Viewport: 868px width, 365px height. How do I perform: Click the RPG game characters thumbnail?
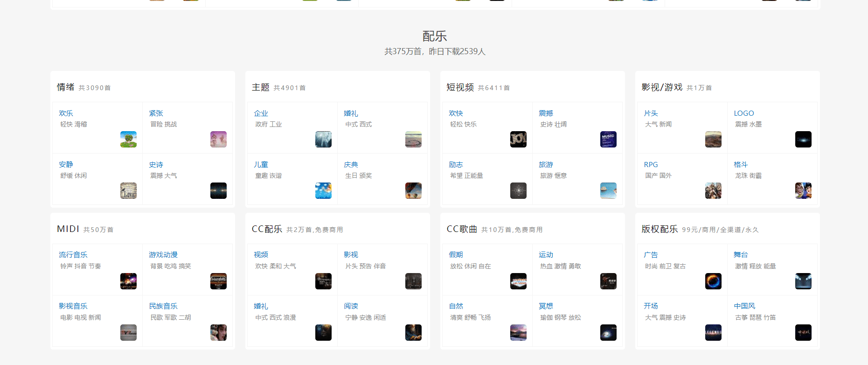[713, 190]
